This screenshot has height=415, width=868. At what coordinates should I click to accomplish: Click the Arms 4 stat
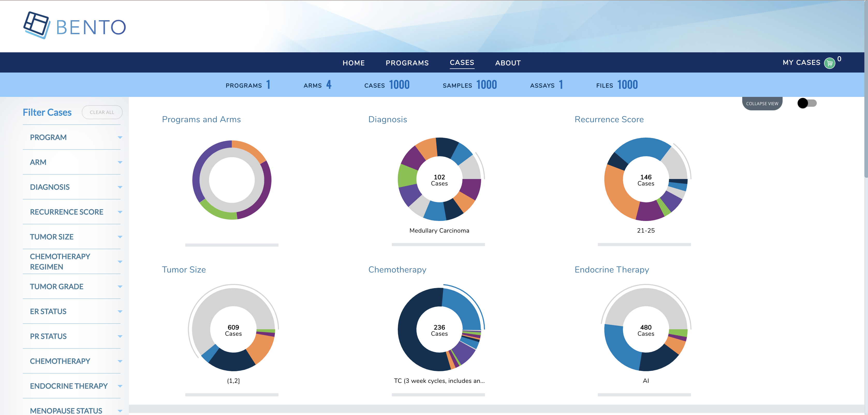pyautogui.click(x=318, y=85)
